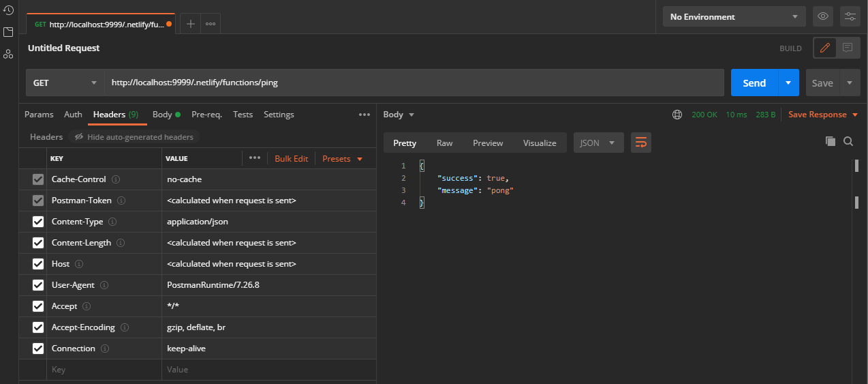Add a new request tab
The width and height of the screenshot is (868, 384).
pos(191,24)
